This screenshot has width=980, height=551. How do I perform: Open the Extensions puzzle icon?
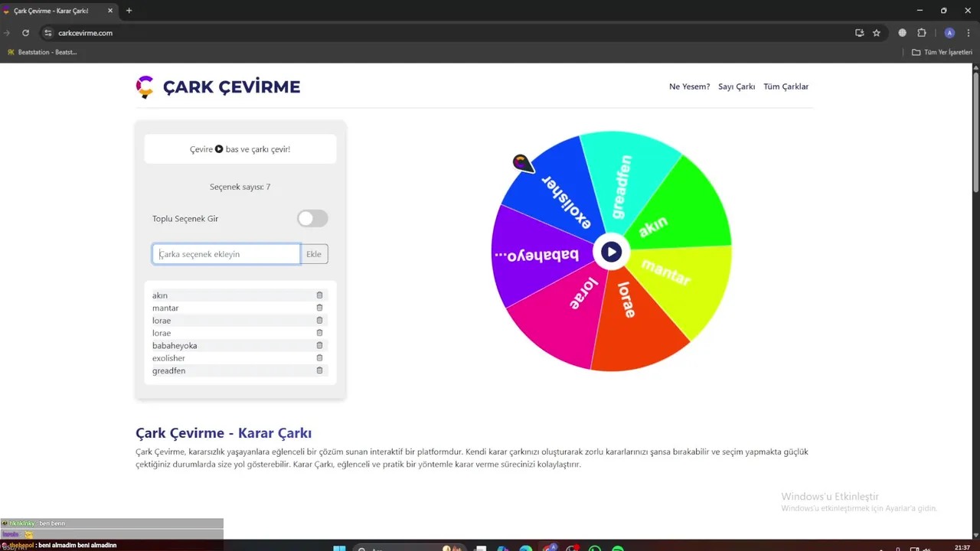(x=922, y=33)
